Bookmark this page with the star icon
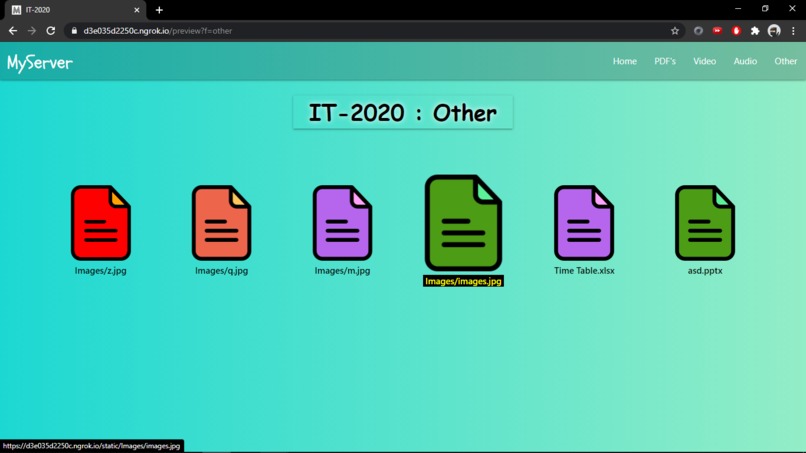 [x=675, y=31]
